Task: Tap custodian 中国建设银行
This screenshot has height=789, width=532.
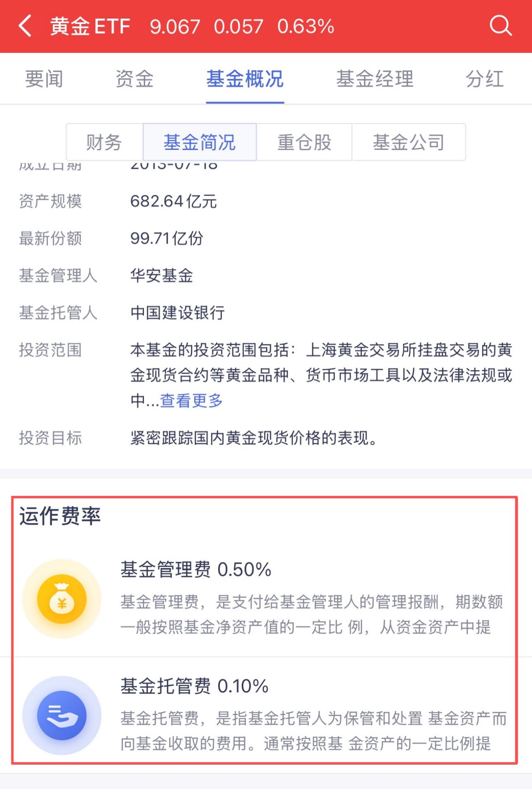Action: click(177, 313)
